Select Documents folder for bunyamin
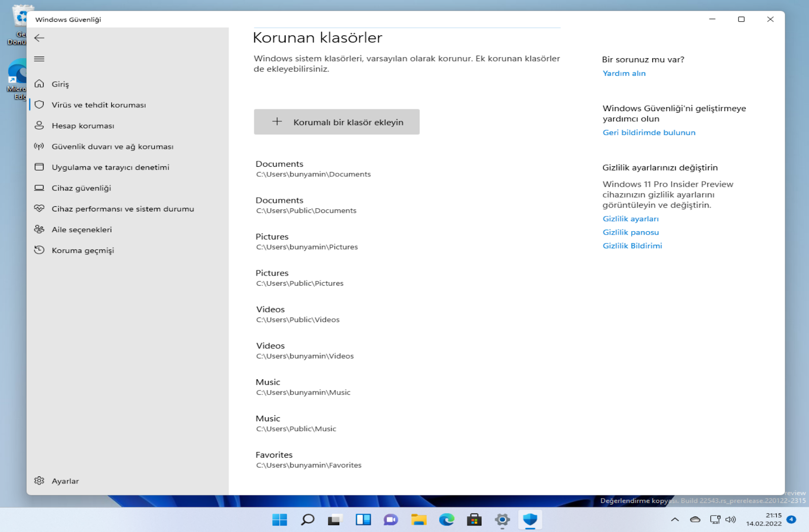809x532 pixels. coord(313,168)
